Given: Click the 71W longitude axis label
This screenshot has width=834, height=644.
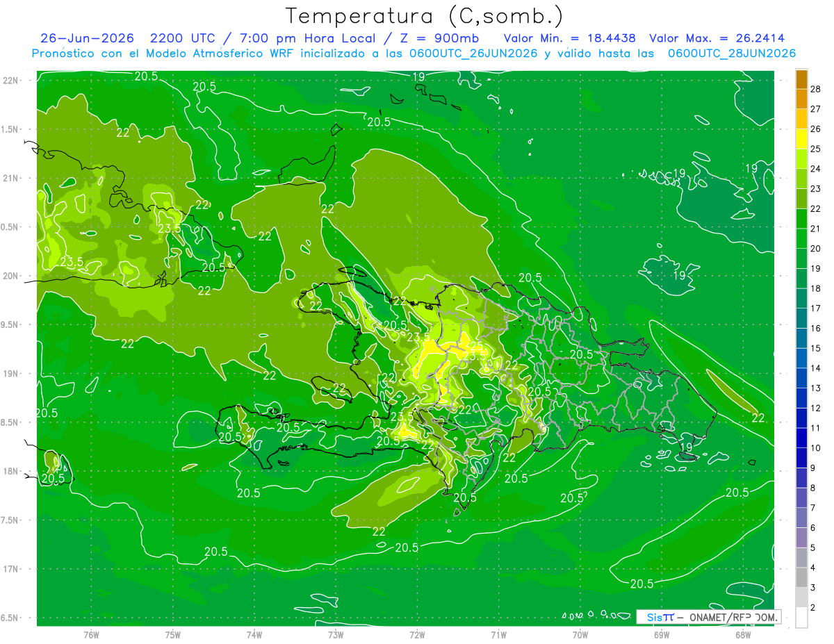Looking at the screenshot, I should pyautogui.click(x=498, y=634).
